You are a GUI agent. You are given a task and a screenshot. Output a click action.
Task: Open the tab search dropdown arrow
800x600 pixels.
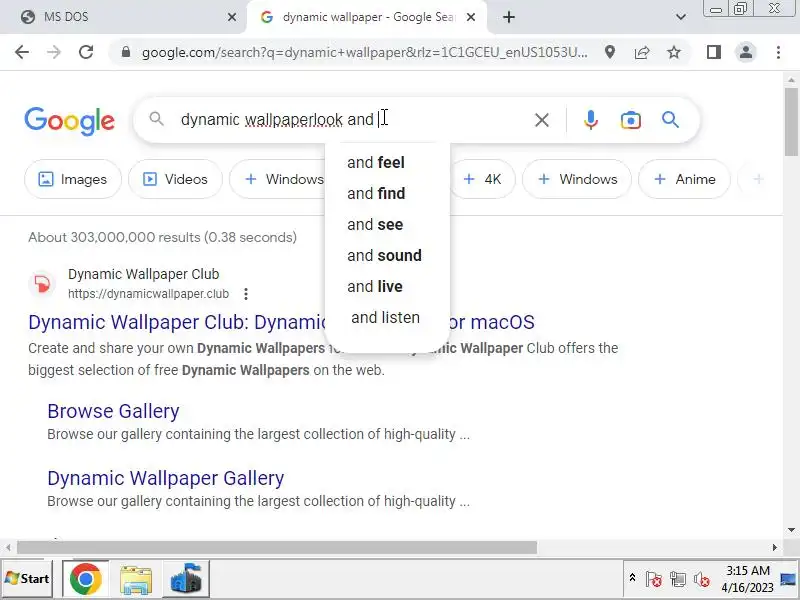[x=681, y=17]
